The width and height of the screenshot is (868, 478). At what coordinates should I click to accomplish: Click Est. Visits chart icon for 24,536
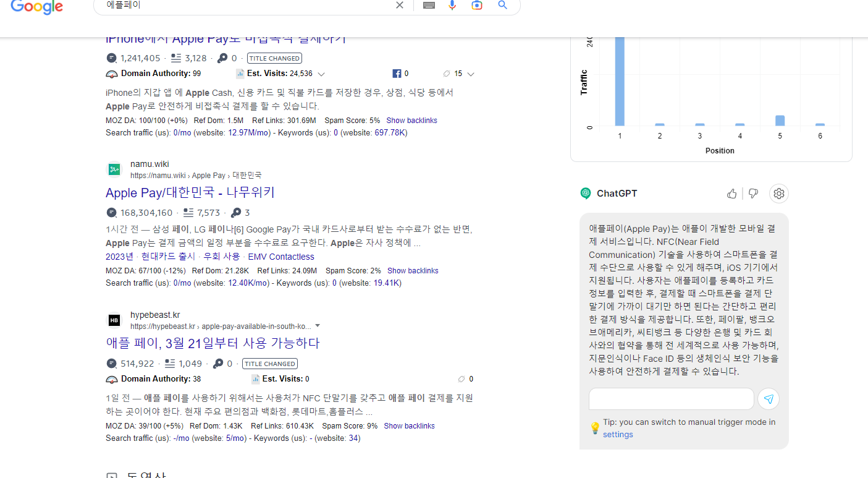pyautogui.click(x=240, y=74)
